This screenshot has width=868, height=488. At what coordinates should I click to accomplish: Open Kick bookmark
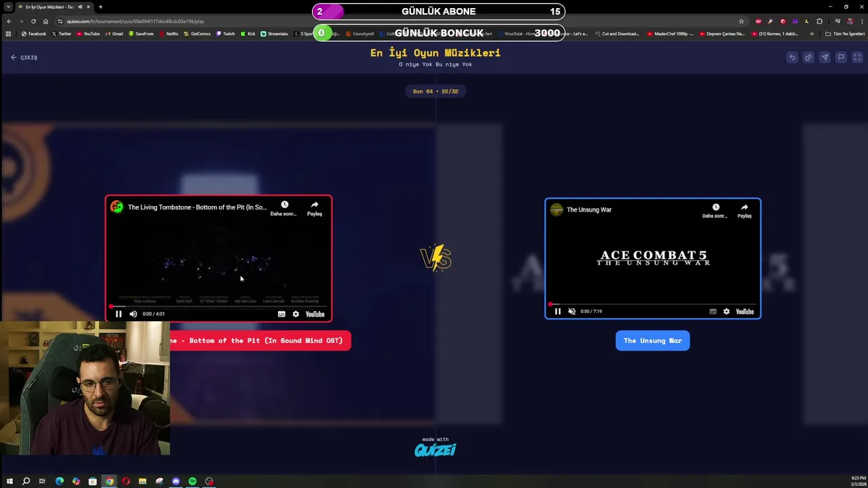tap(248, 33)
